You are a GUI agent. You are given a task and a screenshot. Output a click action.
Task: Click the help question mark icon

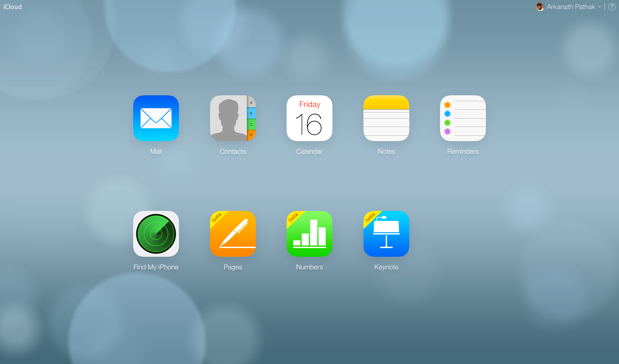click(612, 7)
